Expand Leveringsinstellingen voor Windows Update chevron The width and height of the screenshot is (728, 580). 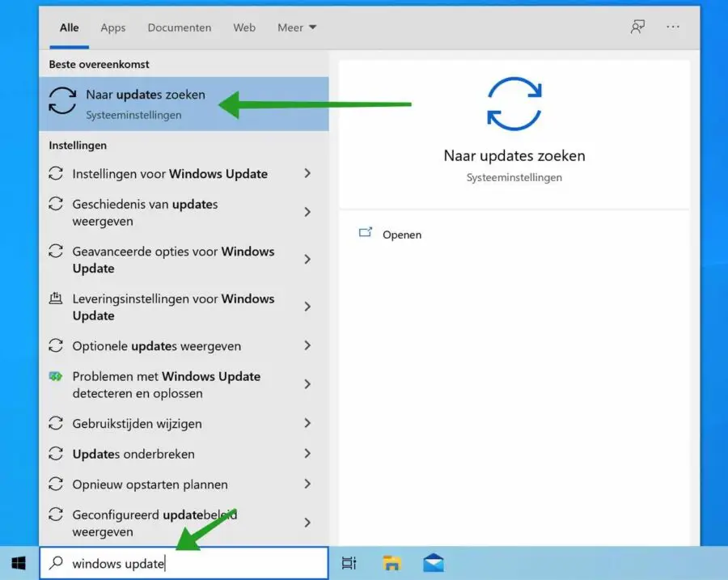click(307, 307)
